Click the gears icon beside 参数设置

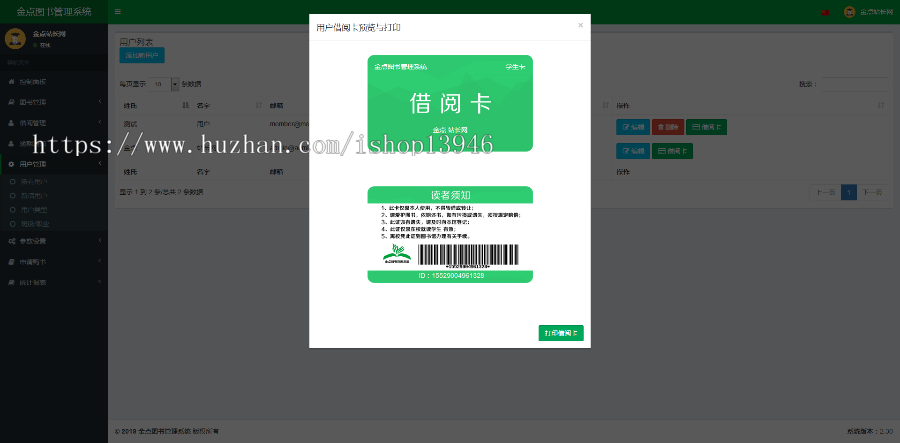click(11, 241)
